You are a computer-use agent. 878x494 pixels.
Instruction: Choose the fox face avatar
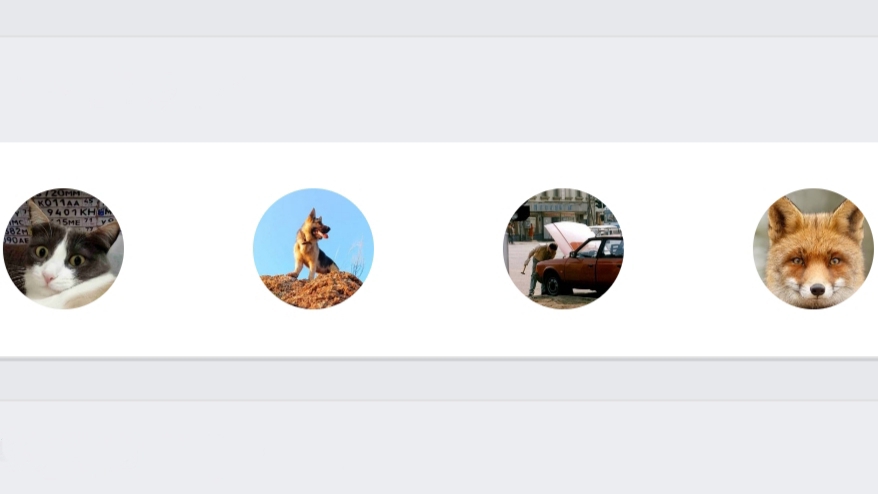[813, 249]
